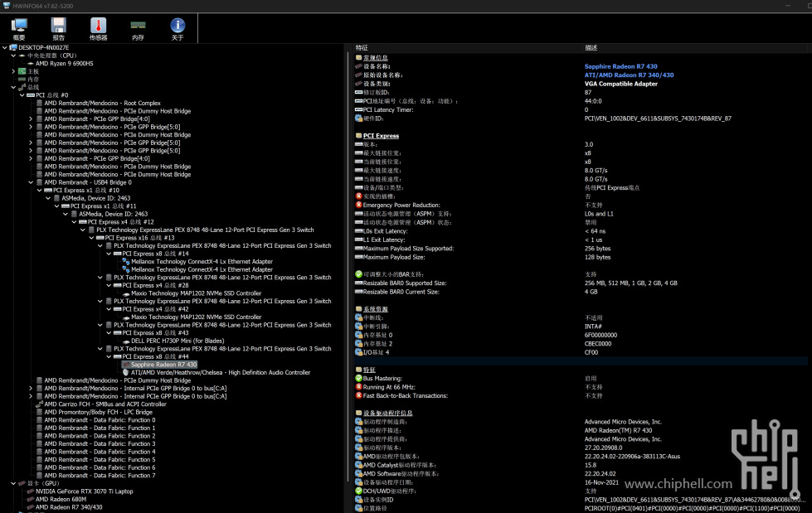Collapse the PCI Express x4 总线 #12 node
Image resolution: width=812 pixels, height=513 pixels.
point(74,222)
